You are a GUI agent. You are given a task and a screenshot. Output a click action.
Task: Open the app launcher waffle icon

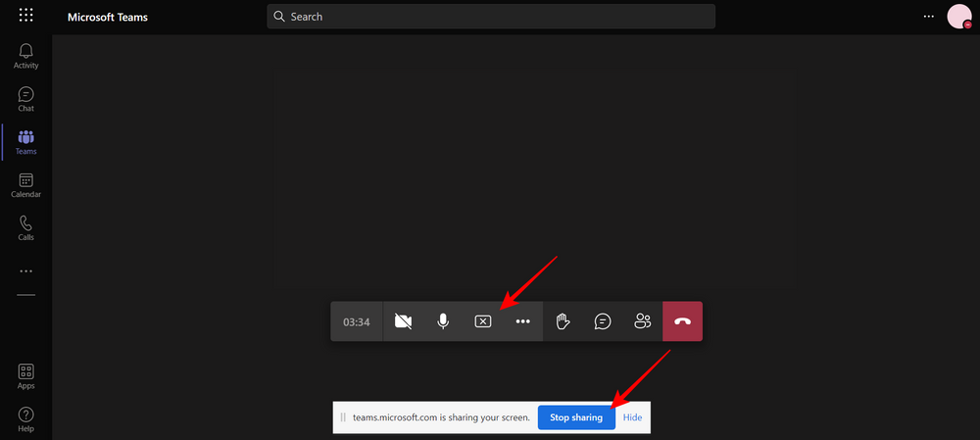click(x=25, y=16)
